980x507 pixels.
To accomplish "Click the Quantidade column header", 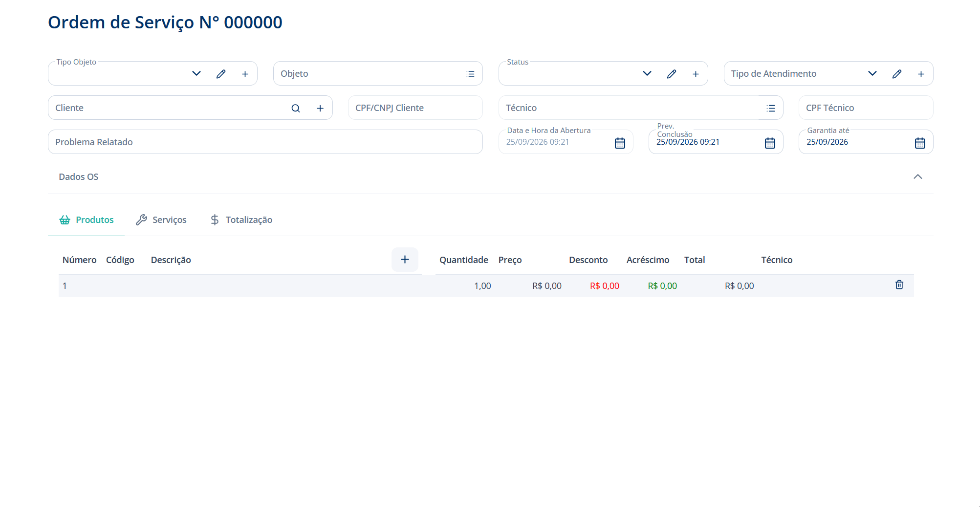I will 464,260.
